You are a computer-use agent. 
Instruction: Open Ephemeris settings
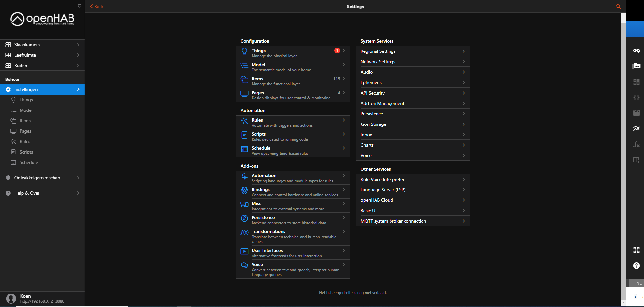click(413, 82)
